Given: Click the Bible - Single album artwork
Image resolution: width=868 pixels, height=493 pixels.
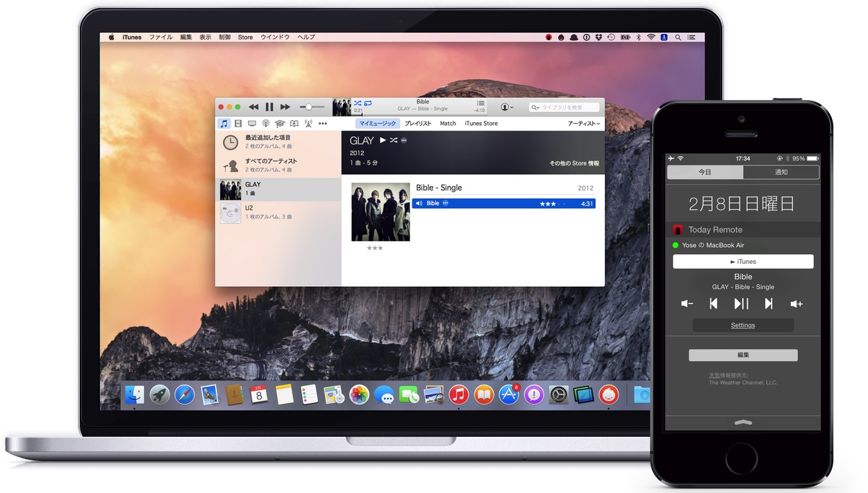Looking at the screenshot, I should click(381, 212).
